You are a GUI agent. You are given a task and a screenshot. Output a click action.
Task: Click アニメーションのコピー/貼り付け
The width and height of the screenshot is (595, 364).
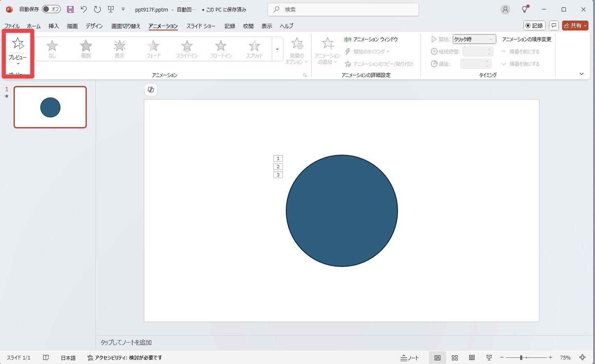[379, 64]
